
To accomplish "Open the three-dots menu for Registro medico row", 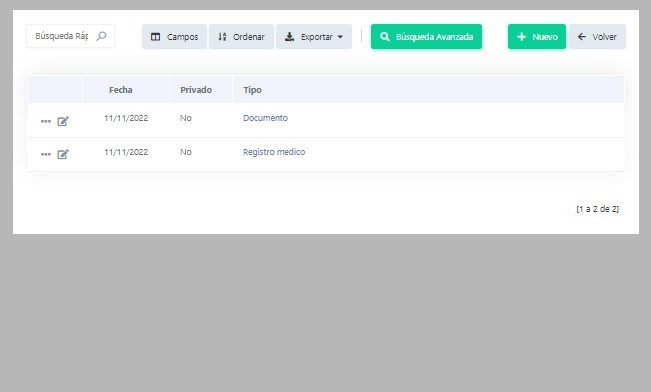I will coord(46,154).
